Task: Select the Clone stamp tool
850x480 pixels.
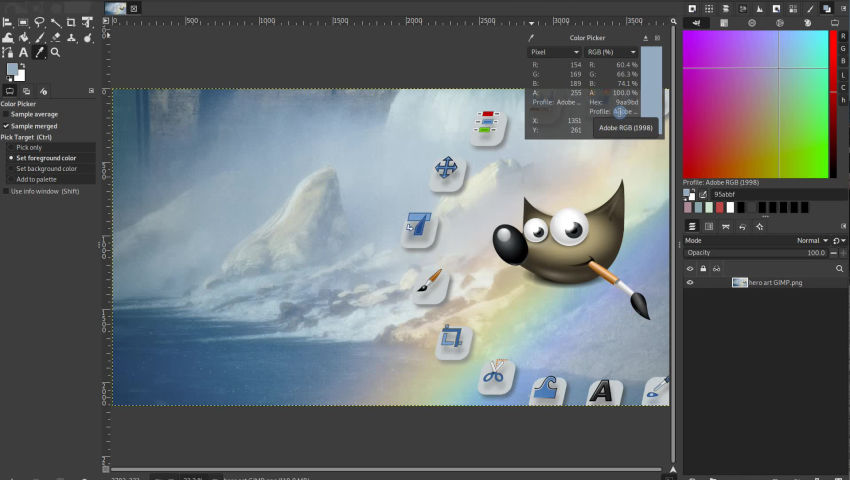Action: (71, 37)
